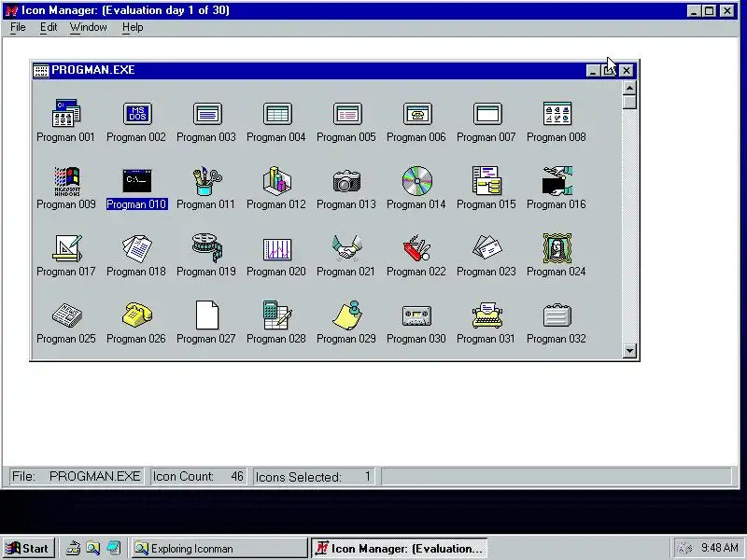The height and width of the screenshot is (560, 747).
Task: Select the Progman 006 telephone window icon
Action: click(x=417, y=114)
